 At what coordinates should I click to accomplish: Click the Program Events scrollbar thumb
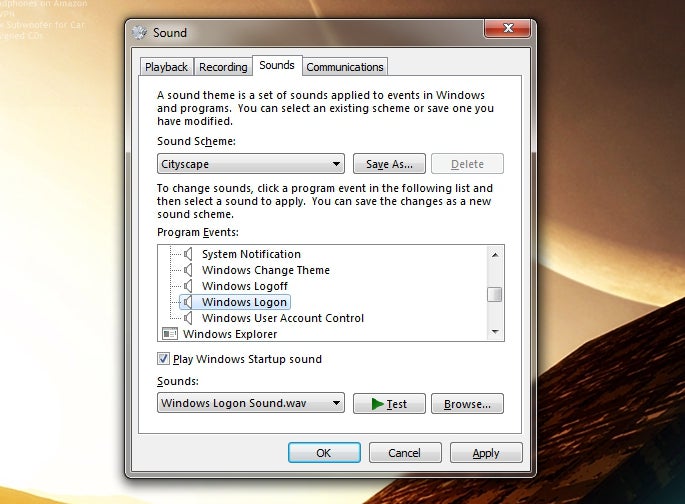(x=495, y=294)
